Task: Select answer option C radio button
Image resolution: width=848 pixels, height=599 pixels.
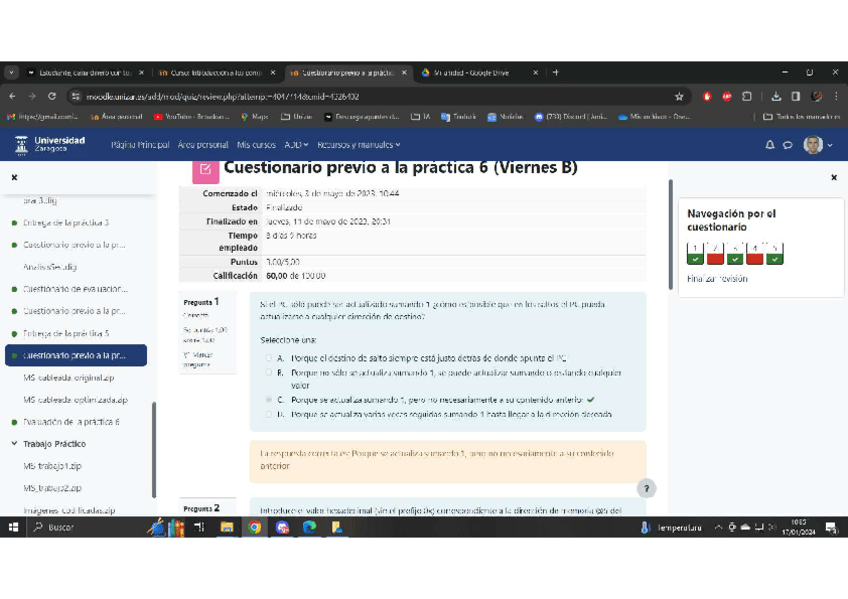Action: pos(269,400)
